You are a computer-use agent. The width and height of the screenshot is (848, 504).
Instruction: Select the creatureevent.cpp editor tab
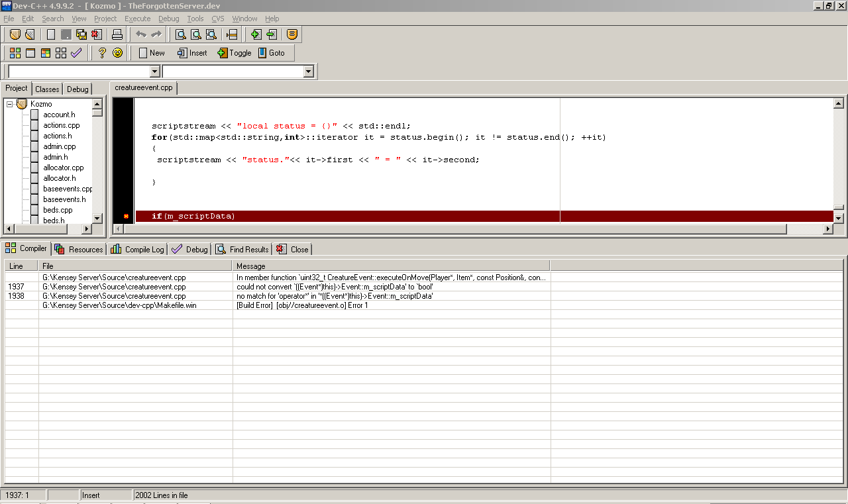coord(143,87)
